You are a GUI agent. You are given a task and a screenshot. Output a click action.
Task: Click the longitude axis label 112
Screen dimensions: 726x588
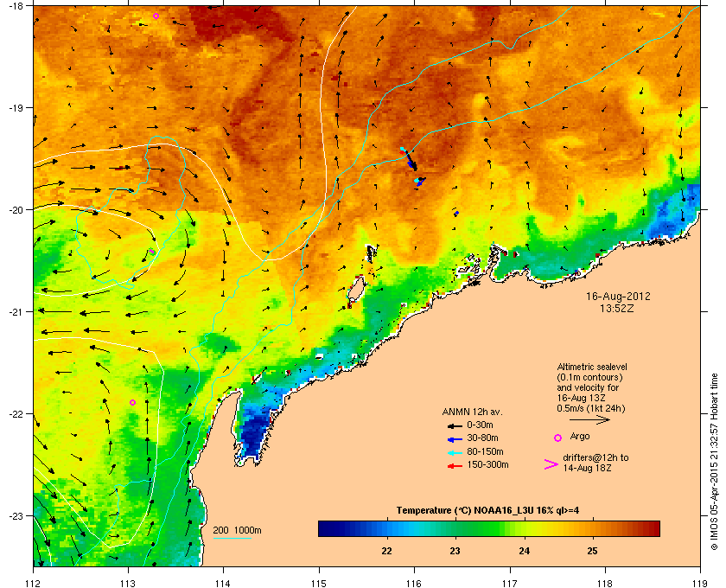[34, 583]
